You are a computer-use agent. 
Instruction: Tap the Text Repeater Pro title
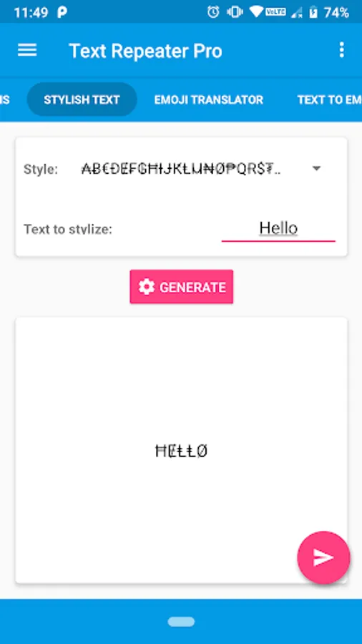(x=146, y=51)
